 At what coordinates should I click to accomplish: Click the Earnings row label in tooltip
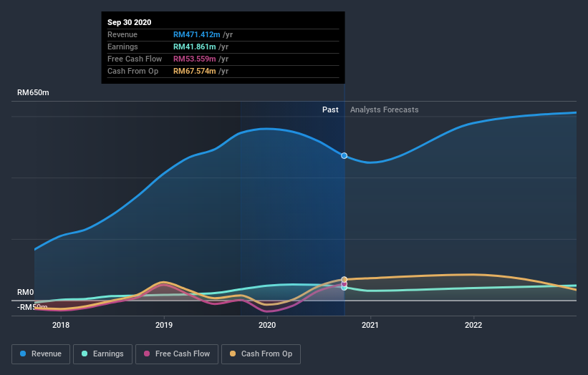[x=122, y=47]
